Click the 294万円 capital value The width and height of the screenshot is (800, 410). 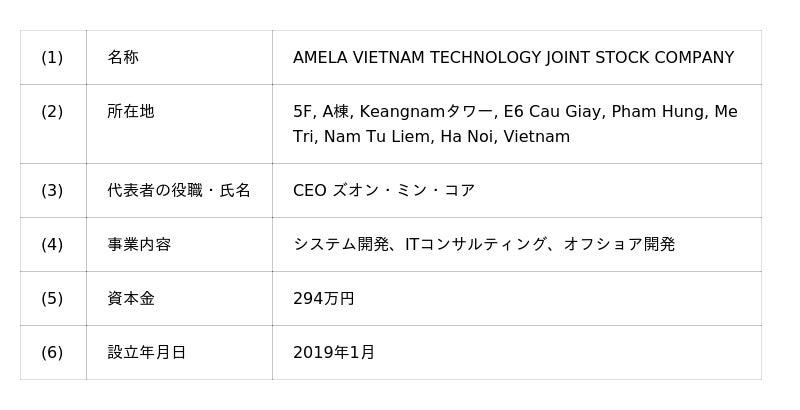[323, 298]
